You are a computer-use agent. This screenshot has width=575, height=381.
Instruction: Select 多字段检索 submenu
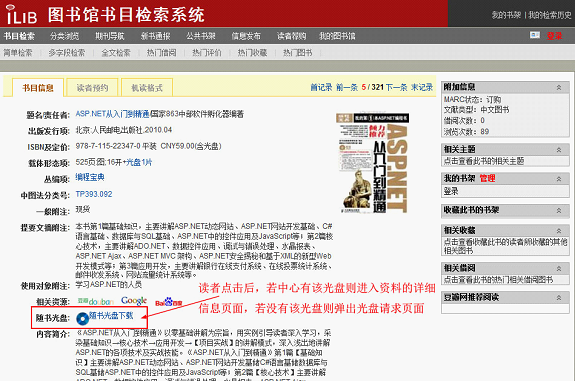click(x=67, y=53)
